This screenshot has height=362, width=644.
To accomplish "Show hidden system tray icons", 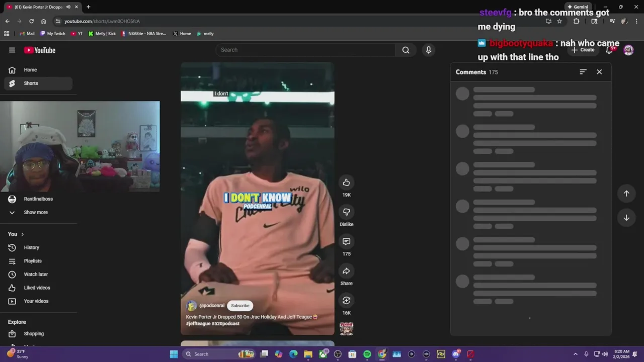I will pos(576,354).
